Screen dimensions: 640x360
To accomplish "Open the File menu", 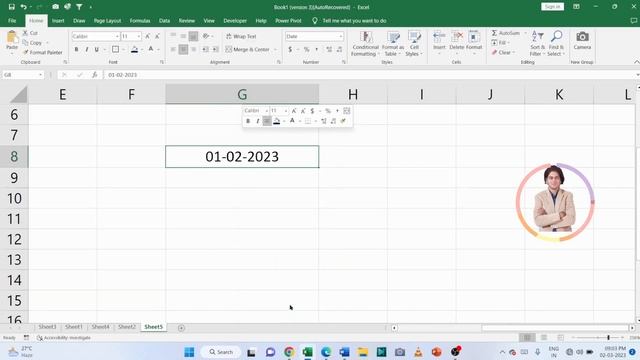I will (x=12, y=20).
